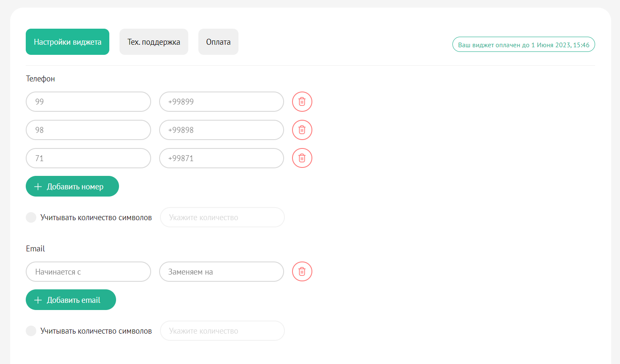This screenshot has height=364, width=620.
Task: Click the replacement field showing +99871
Action: point(221,158)
